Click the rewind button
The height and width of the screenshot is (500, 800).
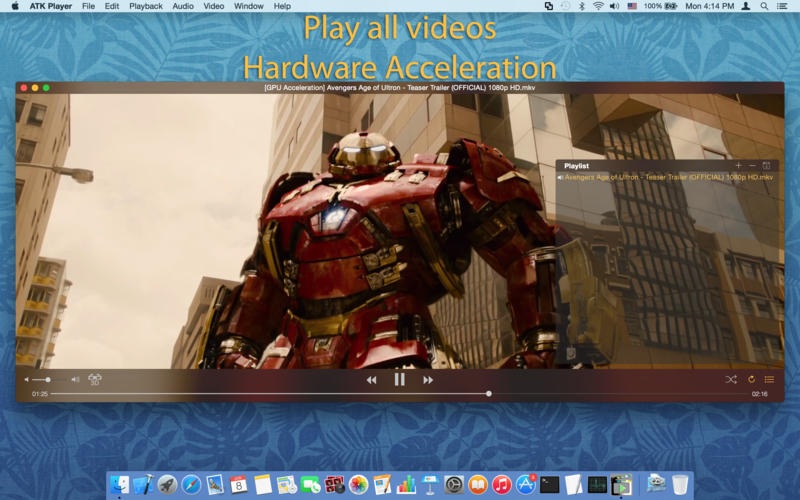371,380
